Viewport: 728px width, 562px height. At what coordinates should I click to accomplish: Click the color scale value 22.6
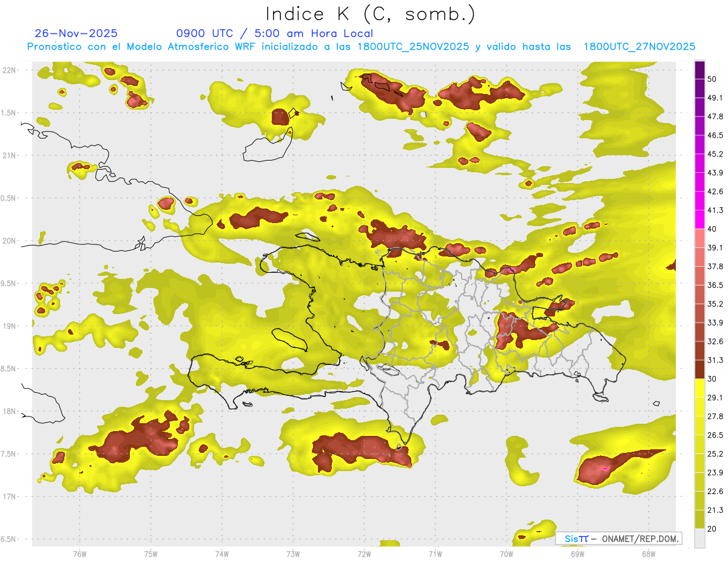(x=715, y=492)
